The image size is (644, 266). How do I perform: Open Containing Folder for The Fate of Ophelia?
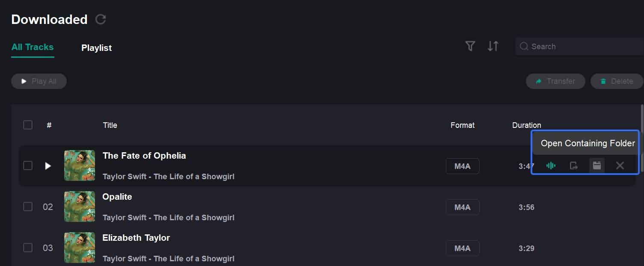pyautogui.click(x=597, y=165)
